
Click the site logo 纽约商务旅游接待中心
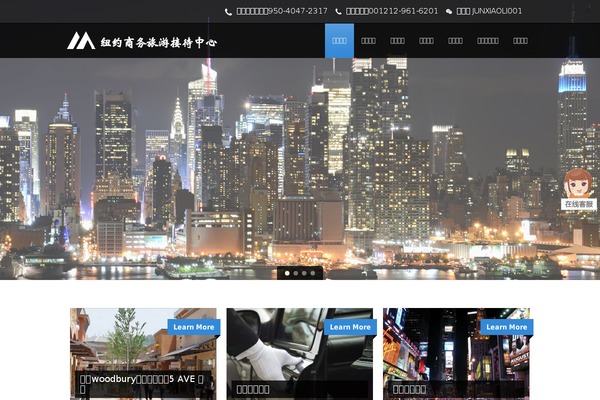pyautogui.click(x=142, y=41)
